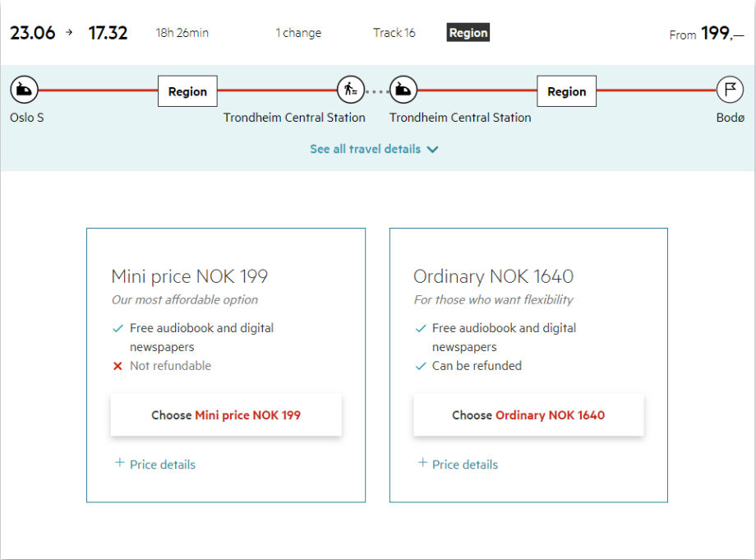Click the destination flag icon above Bodø
The height and width of the screenshot is (560, 756).
coord(730,89)
